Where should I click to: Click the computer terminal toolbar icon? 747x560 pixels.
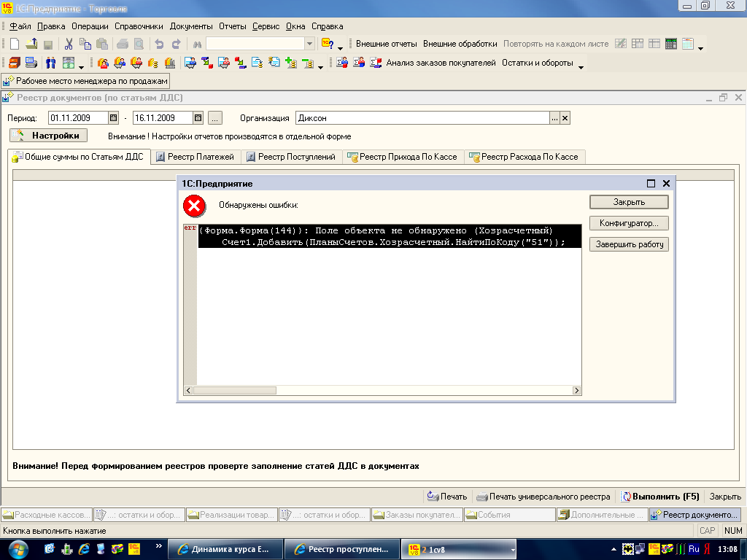tap(31, 63)
